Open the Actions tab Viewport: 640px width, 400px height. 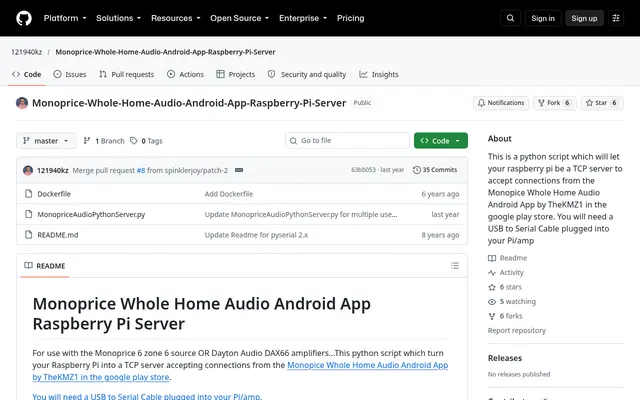[185, 74]
